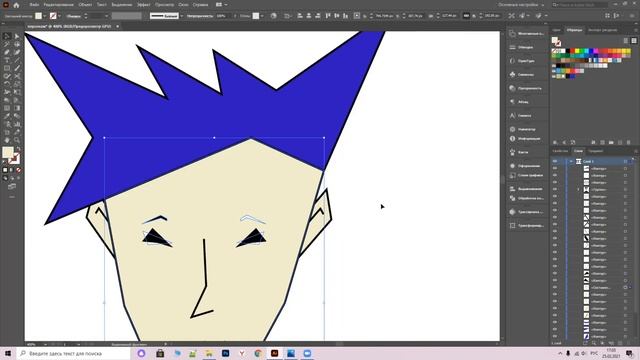Click the Home icon in top bar
The width and height of the screenshot is (640, 360).
pyautogui.click(x=16, y=5)
